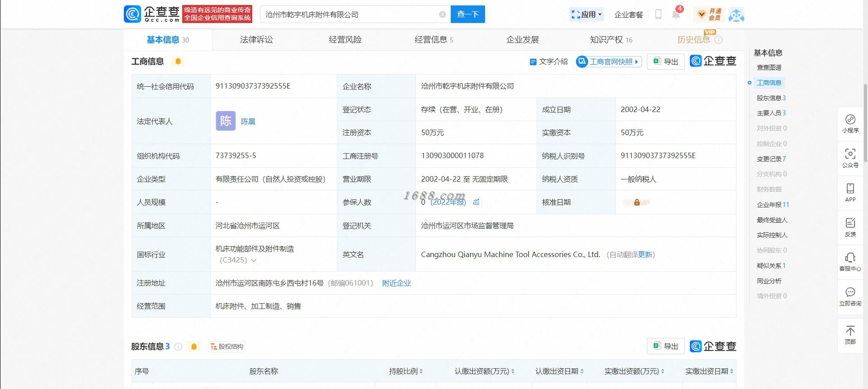The width and height of the screenshot is (868, 389).
Task: Switch to the 历史信息 VIP tab
Action: [x=694, y=39]
